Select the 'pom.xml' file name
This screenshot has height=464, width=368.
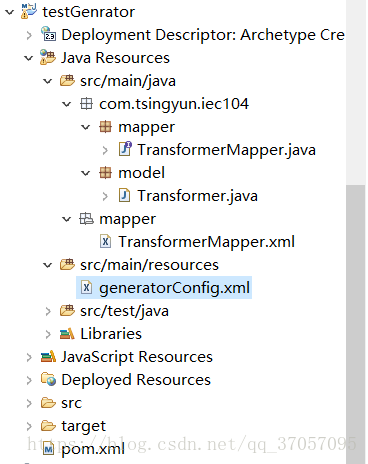point(93,449)
